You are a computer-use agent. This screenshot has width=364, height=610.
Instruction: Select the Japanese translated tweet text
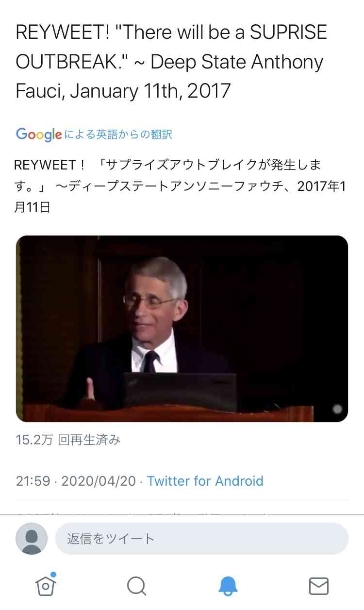[180, 186]
